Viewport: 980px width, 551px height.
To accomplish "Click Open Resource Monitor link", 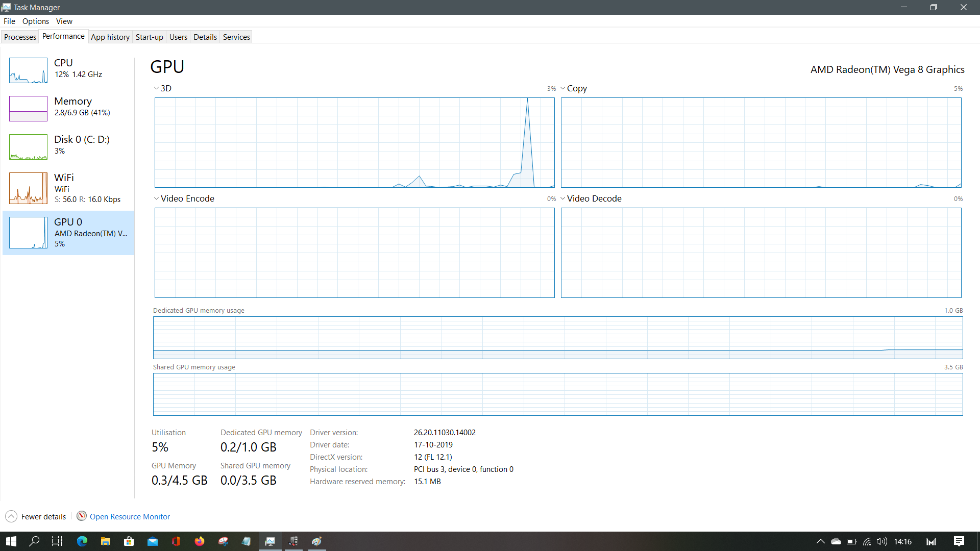I will 130,516.
